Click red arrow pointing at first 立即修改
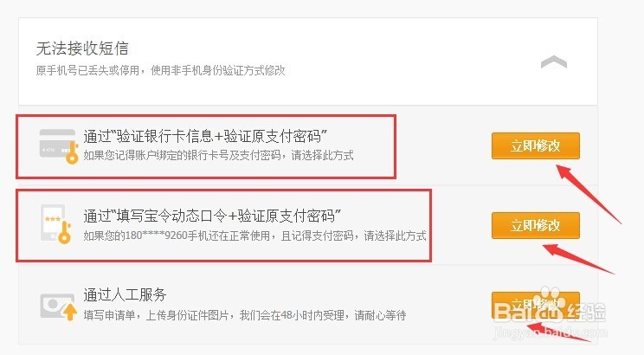 click(588, 193)
